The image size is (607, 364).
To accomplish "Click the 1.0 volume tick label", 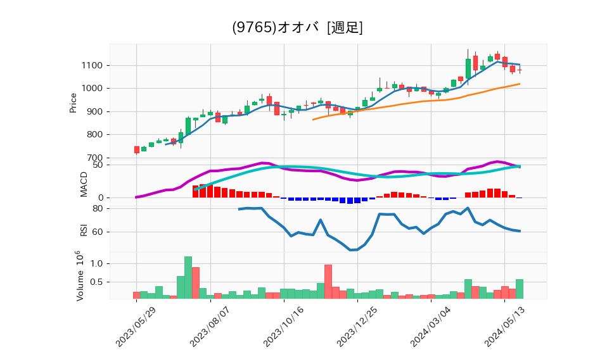I will [96, 264].
